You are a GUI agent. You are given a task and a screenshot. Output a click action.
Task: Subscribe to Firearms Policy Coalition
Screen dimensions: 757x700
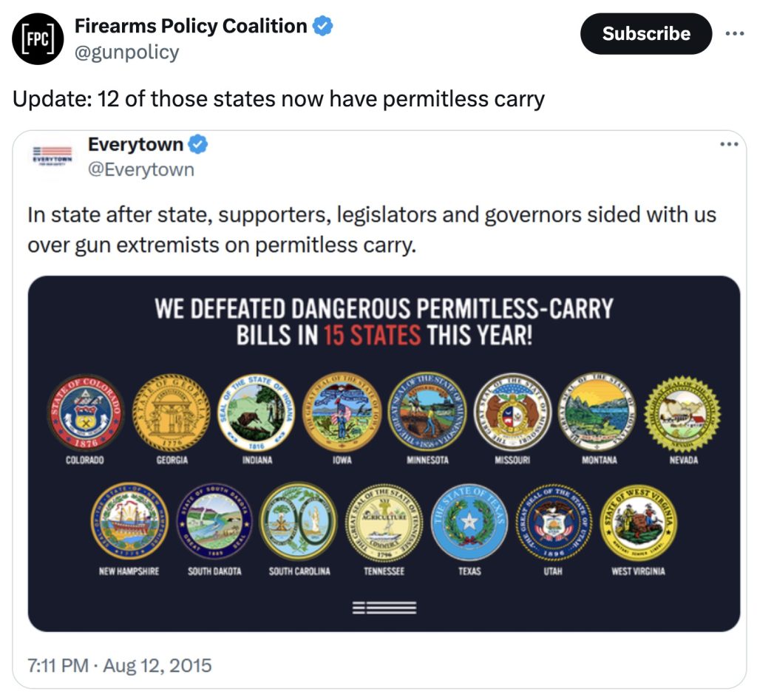[x=645, y=34]
